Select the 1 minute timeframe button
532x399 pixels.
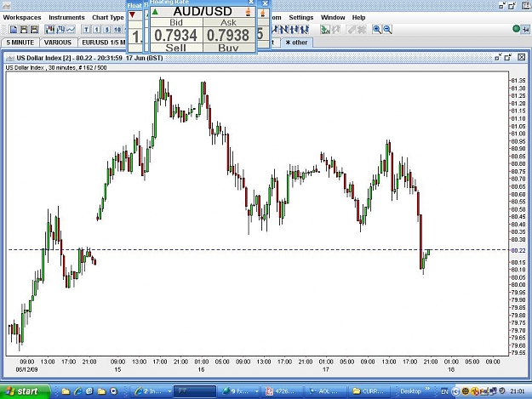pos(97,30)
